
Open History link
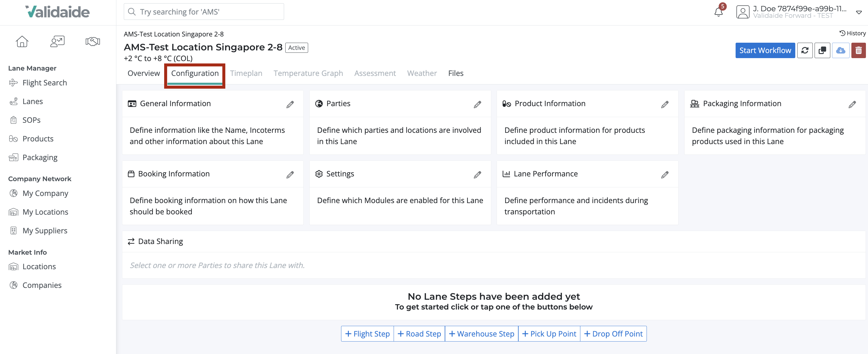[853, 33]
